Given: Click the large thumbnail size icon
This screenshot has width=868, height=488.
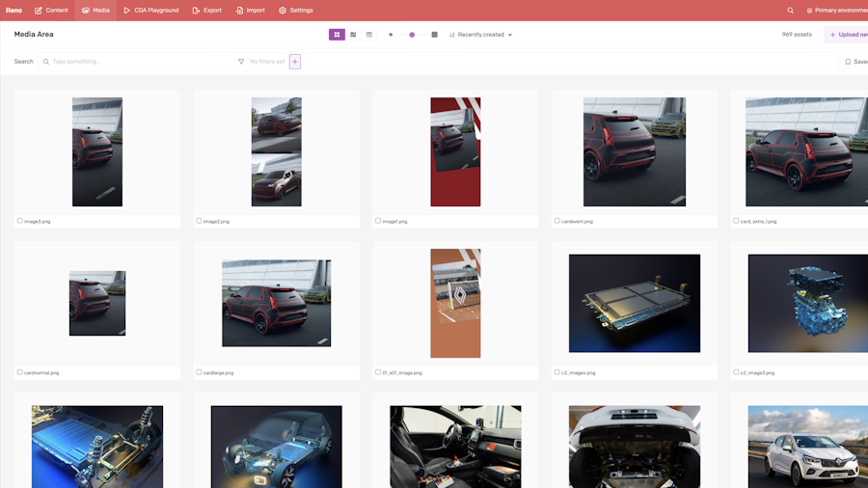Looking at the screenshot, I should (x=434, y=35).
